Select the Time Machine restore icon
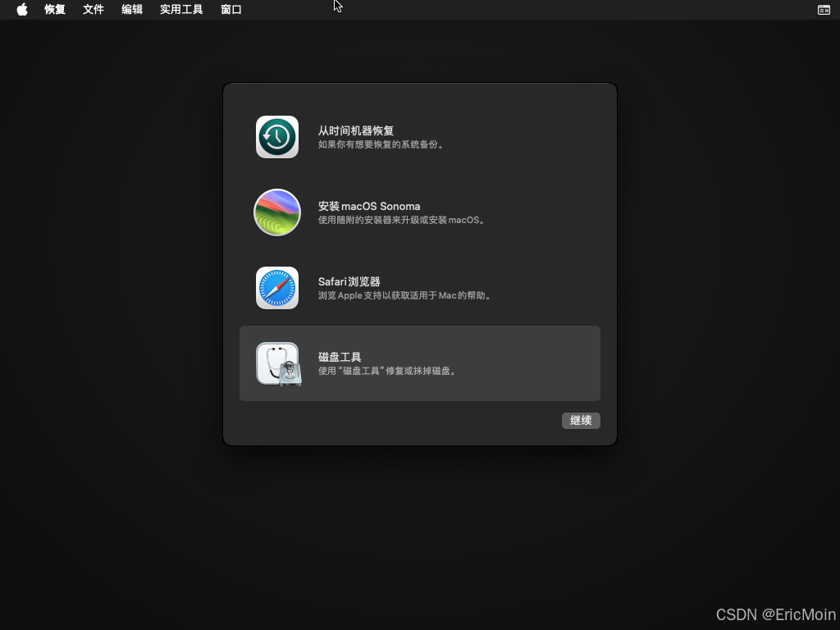Image resolution: width=840 pixels, height=630 pixels. point(277,137)
